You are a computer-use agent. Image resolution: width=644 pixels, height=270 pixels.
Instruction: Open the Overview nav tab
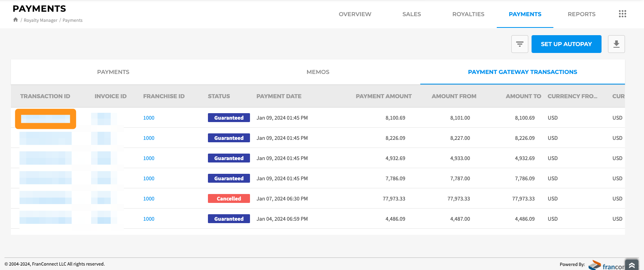(355, 14)
